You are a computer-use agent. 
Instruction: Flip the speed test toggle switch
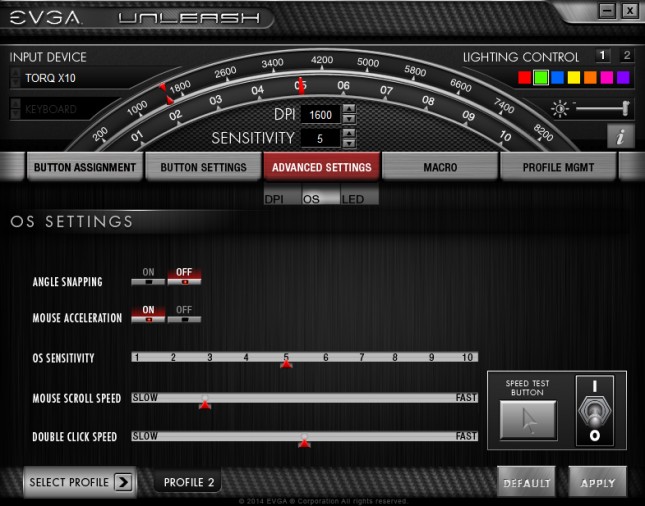tap(594, 411)
